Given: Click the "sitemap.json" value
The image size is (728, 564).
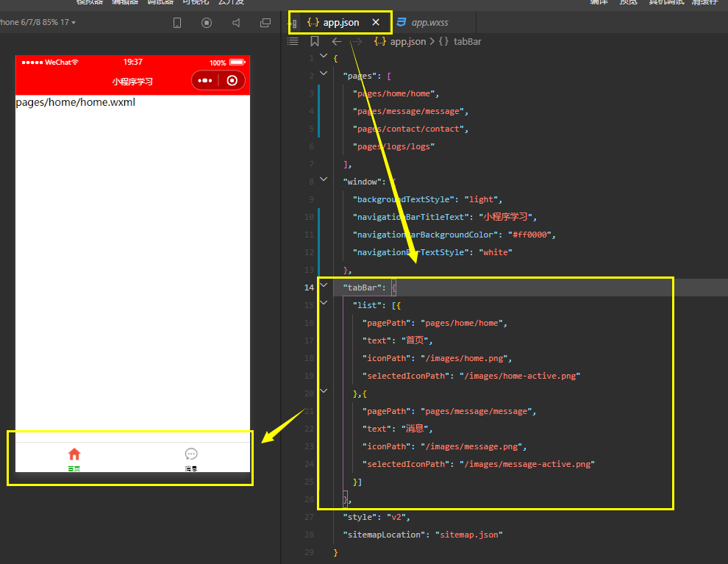Looking at the screenshot, I should pyautogui.click(x=469, y=535).
